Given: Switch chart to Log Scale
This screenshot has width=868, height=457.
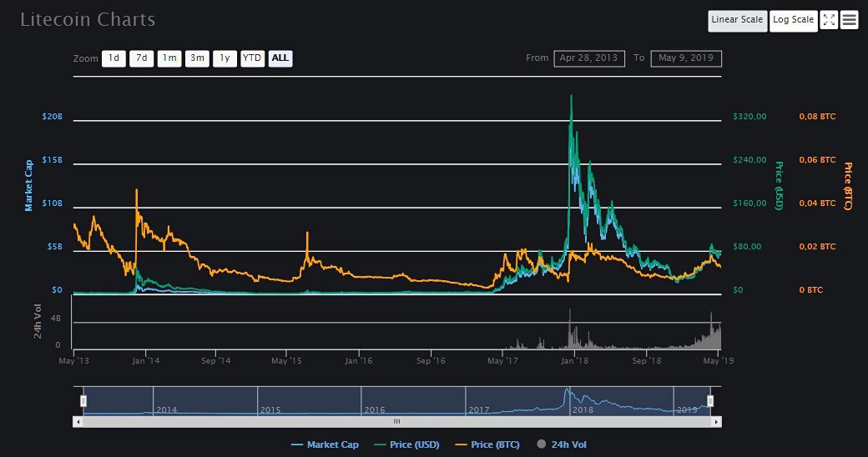Looking at the screenshot, I should click(793, 21).
